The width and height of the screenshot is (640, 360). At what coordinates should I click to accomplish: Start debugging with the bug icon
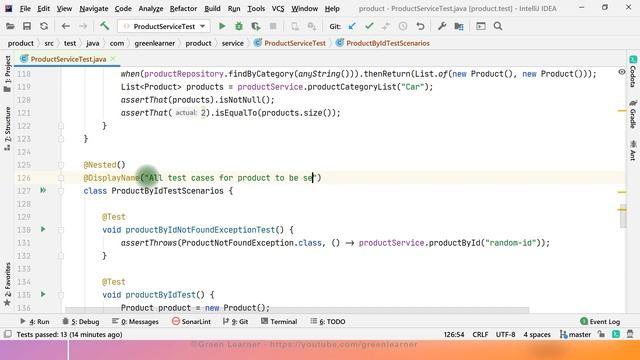coord(239,27)
